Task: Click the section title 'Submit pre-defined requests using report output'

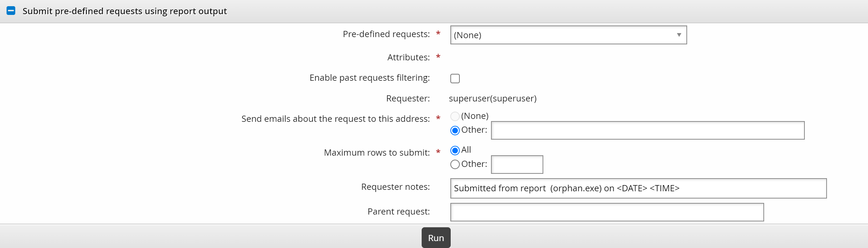Action: 125,11
